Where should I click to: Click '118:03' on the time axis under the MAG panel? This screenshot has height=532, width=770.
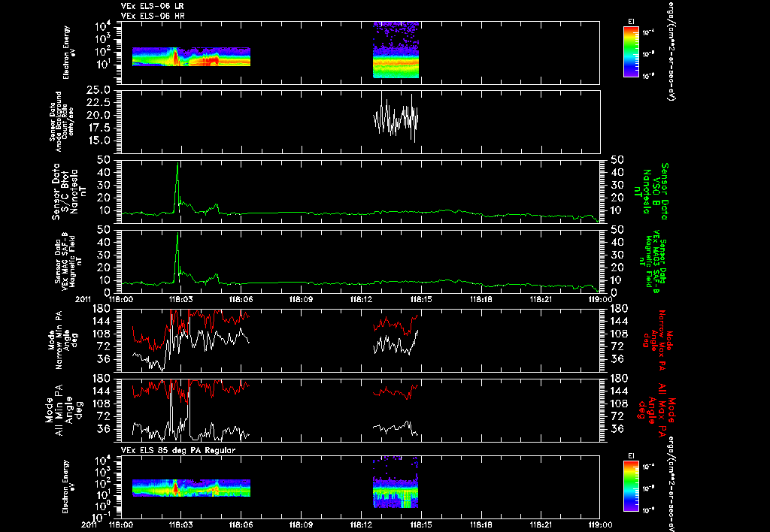(180, 299)
